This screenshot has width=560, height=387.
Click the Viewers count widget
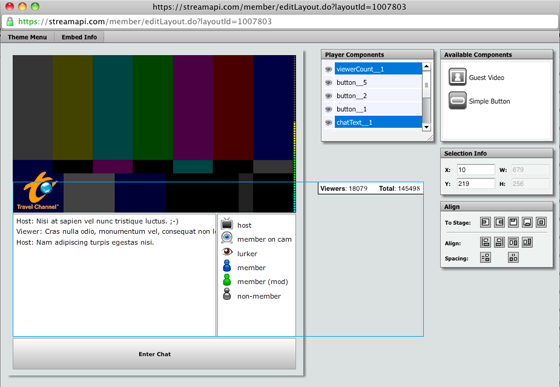pyautogui.click(x=371, y=189)
